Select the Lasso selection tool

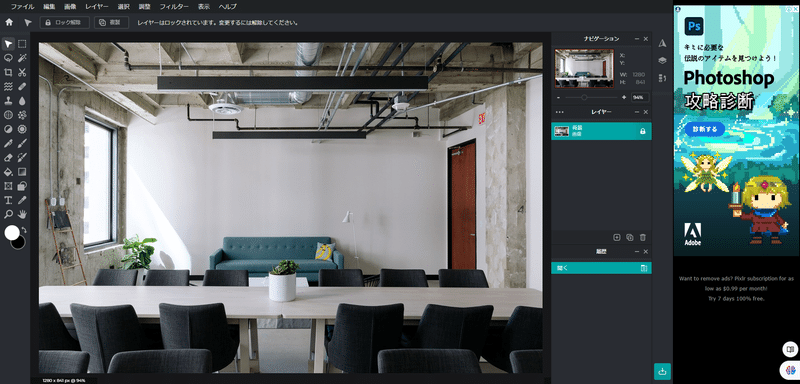[x=8, y=58]
